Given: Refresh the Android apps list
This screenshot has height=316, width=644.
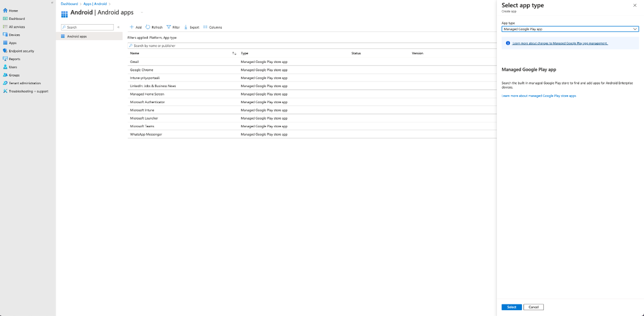Looking at the screenshot, I should [154, 27].
